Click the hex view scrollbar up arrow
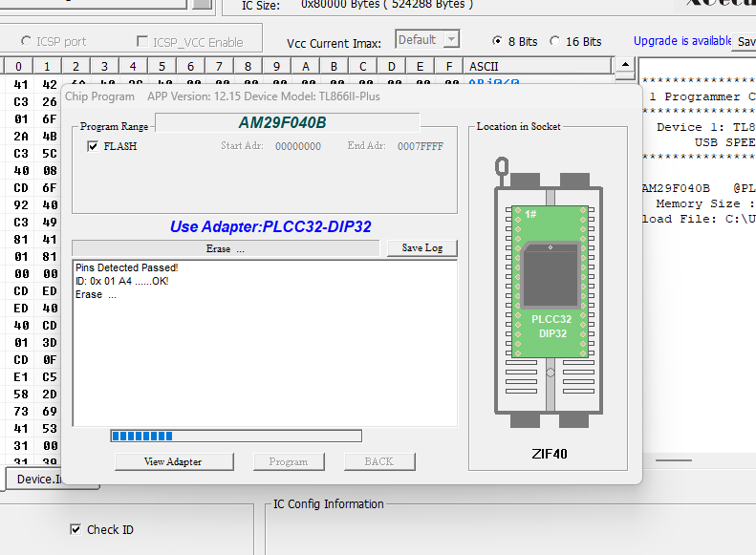Screen dimensions: 756x555 (624, 67)
